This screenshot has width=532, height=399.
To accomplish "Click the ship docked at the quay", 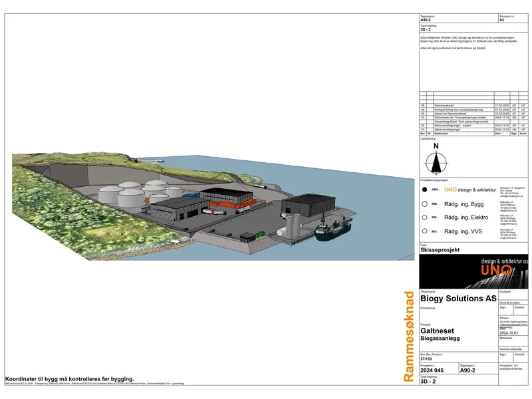I will tap(333, 228).
